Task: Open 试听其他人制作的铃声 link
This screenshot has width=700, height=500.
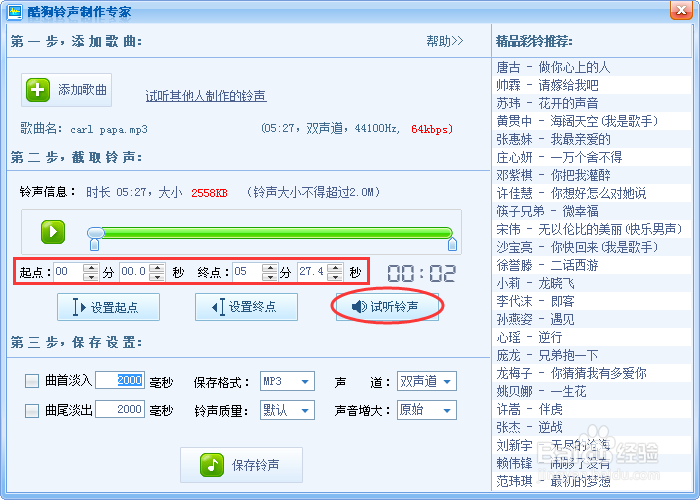Action: [x=206, y=96]
